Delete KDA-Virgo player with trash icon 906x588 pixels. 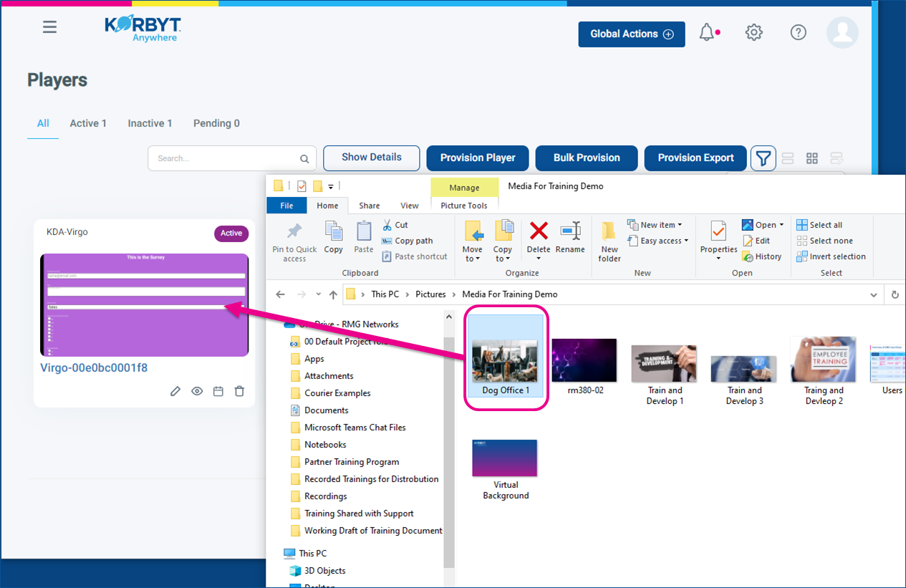pyautogui.click(x=240, y=391)
